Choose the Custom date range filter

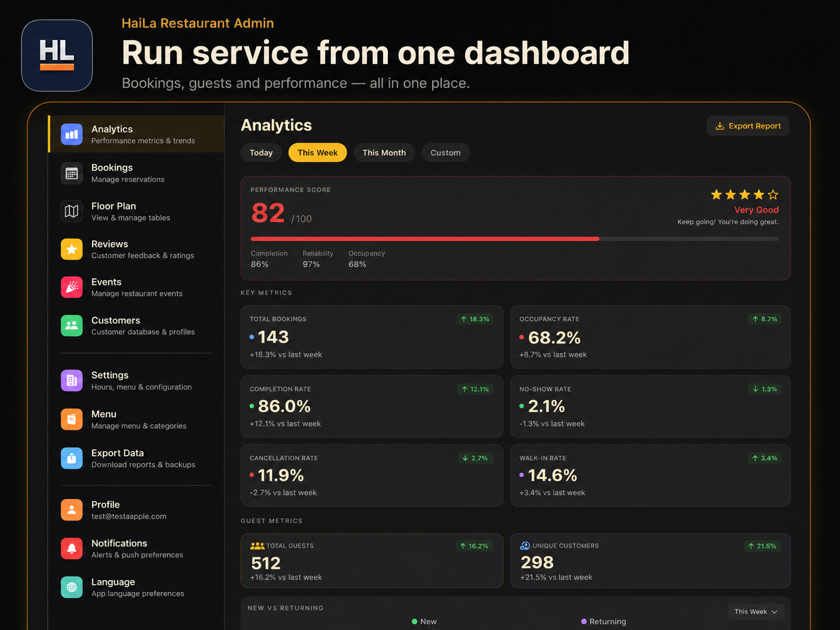pyautogui.click(x=445, y=153)
